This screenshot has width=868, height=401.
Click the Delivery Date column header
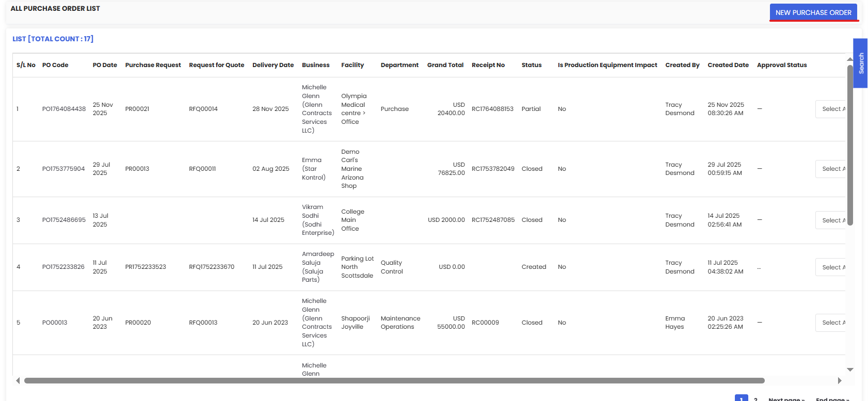coord(273,65)
